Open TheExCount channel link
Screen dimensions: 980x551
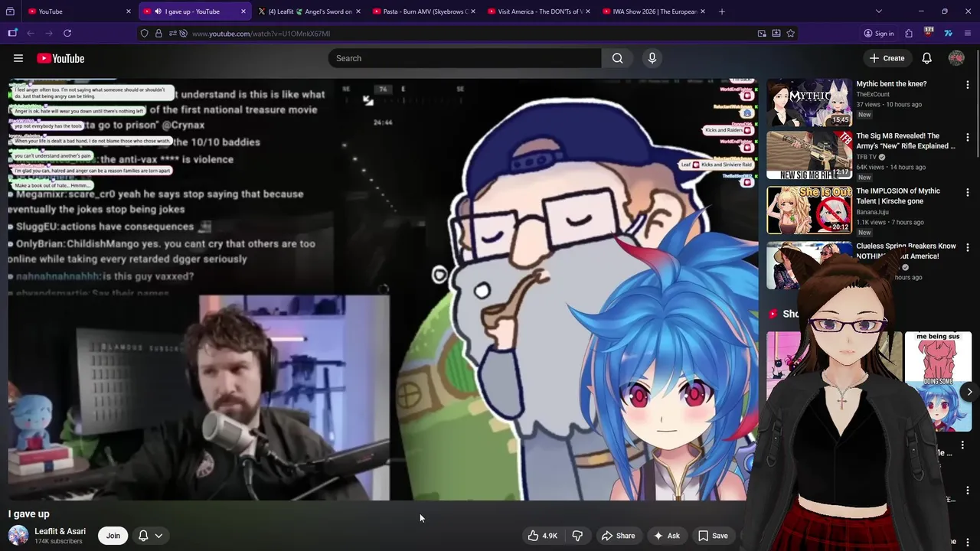tap(873, 94)
